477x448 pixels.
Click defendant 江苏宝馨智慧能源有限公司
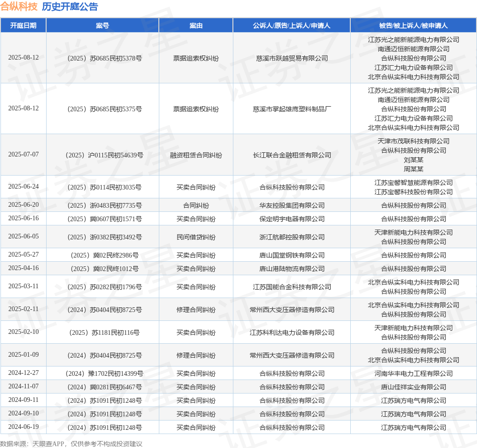[414, 183]
